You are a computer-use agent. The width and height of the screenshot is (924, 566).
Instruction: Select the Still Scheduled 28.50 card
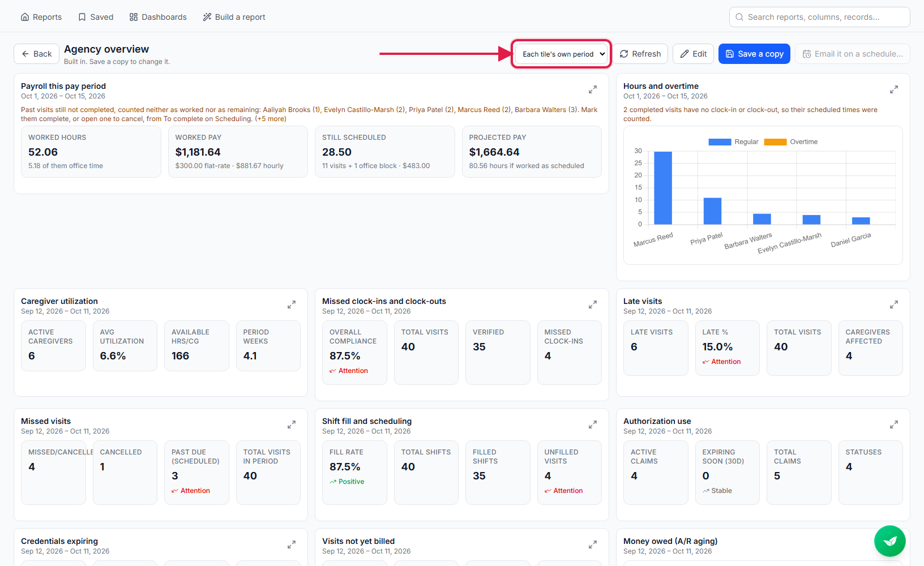(x=385, y=152)
